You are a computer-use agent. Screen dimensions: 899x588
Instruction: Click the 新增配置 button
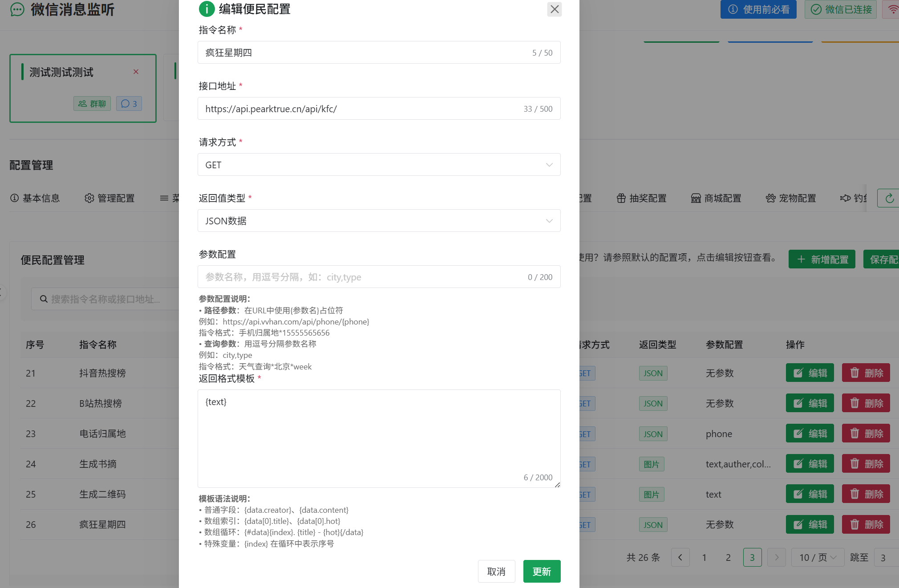[x=822, y=259]
